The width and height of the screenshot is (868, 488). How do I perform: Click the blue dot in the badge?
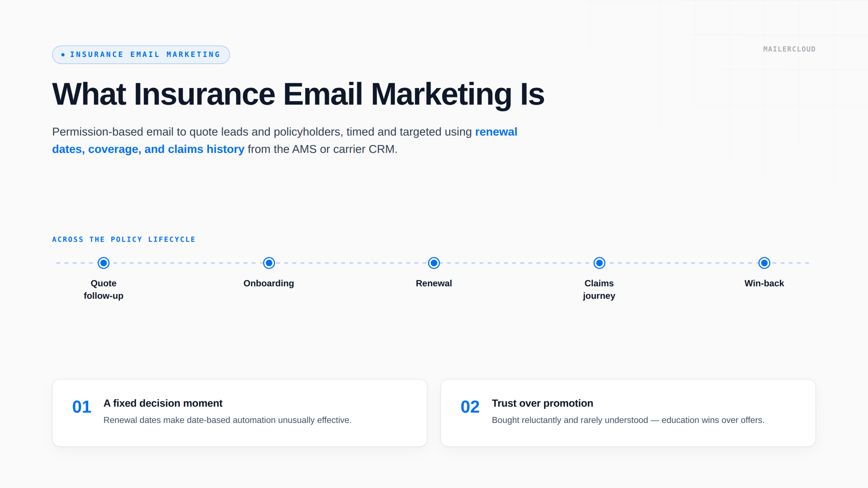pyautogui.click(x=63, y=55)
